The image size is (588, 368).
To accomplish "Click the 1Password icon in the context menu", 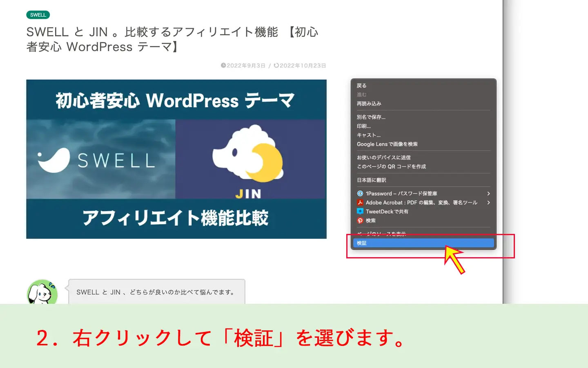I will [360, 194].
